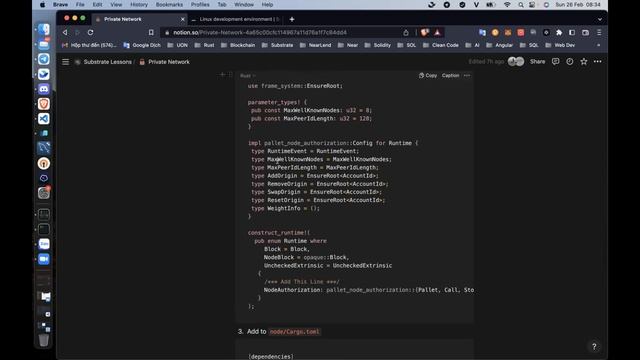Open the red square extension icon

coord(520,32)
